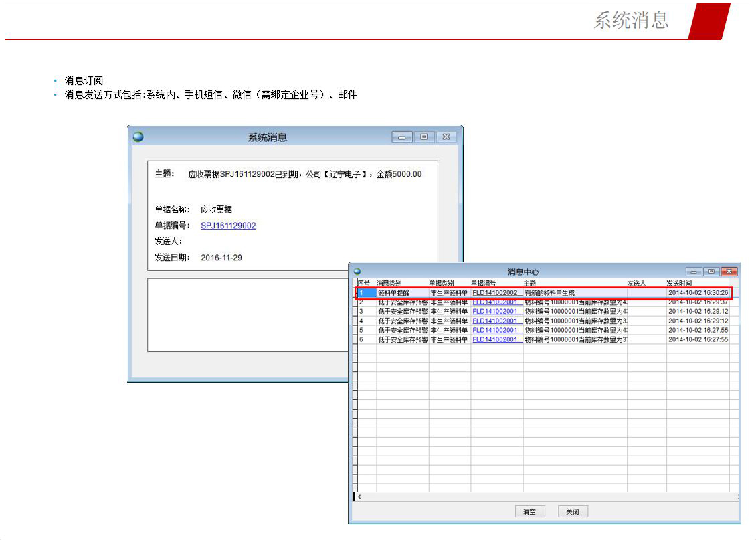The image size is (756, 540).
Task: Click the 主题 column header in message list
Action: tap(530, 284)
